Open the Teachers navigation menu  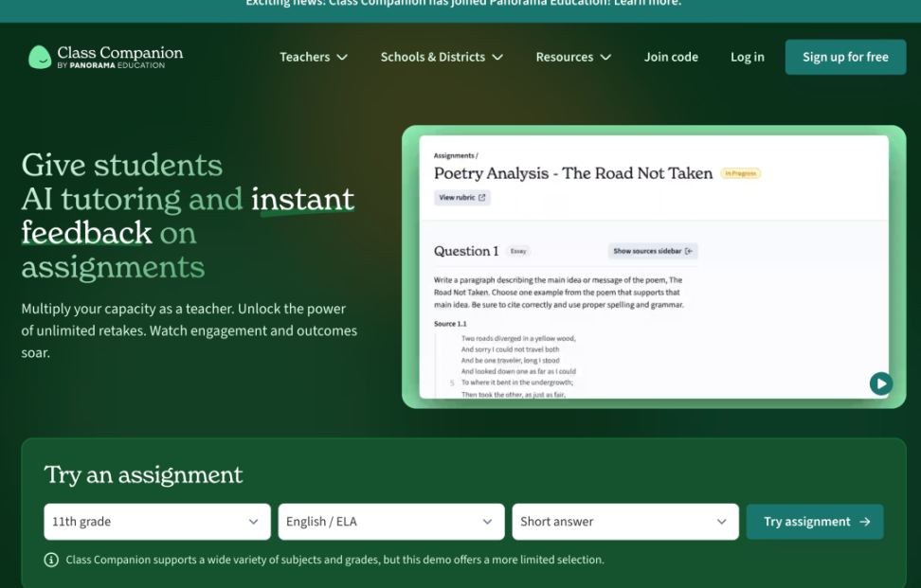point(314,57)
